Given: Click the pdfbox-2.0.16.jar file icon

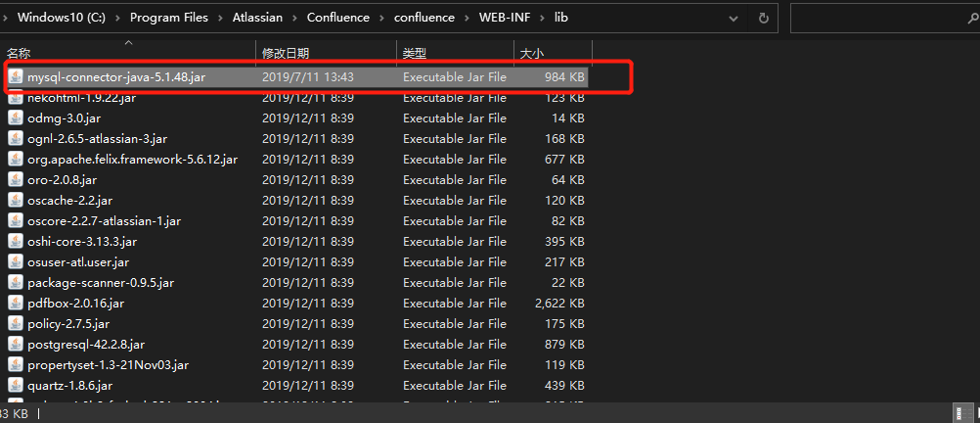Looking at the screenshot, I should click(15, 304).
